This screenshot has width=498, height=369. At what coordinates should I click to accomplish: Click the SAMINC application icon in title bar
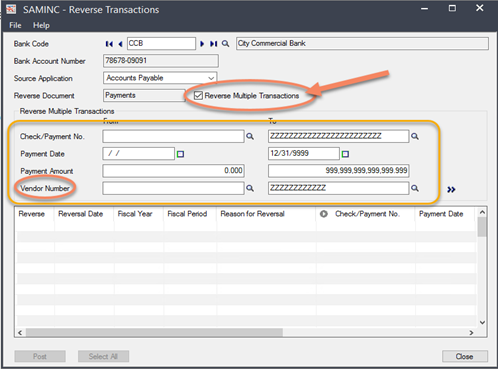coord(11,9)
